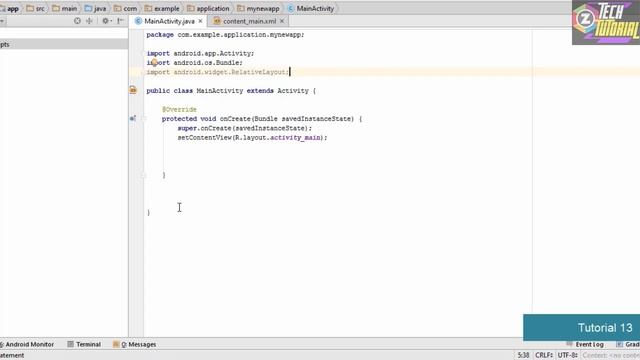Viewport: 640px width, 360px height.
Task: Select the row ending in 'pts' in project tree
Action: click(x=64, y=44)
